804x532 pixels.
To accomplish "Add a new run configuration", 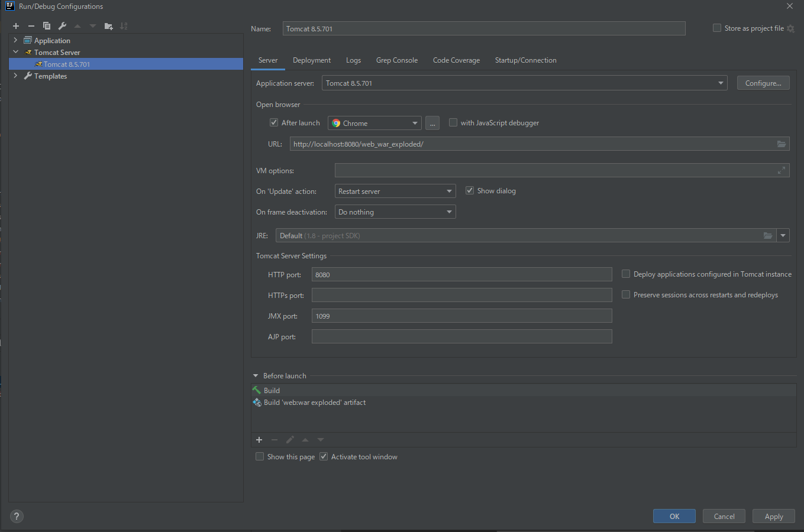I will 16,26.
